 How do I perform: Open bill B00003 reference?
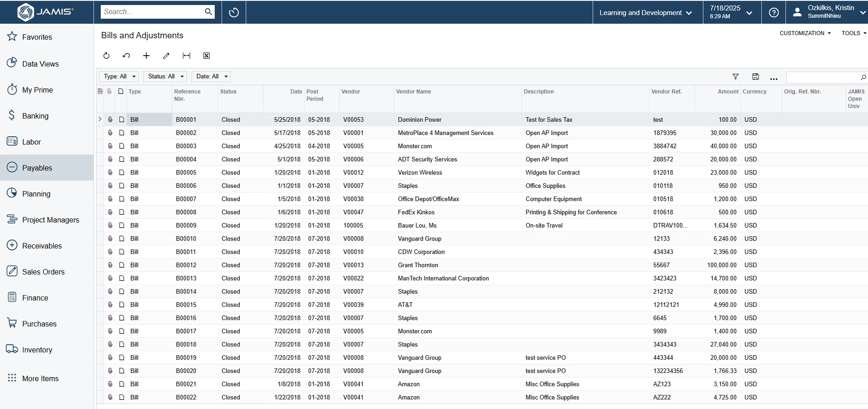186,146
